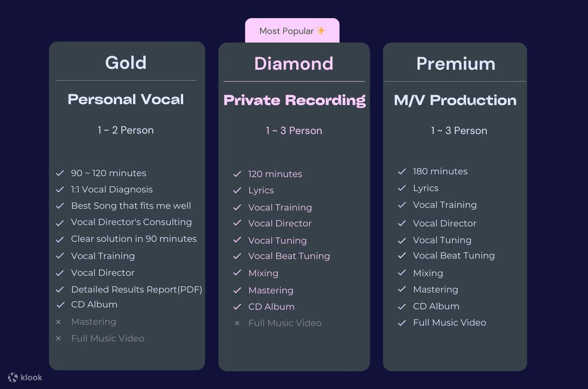The height and width of the screenshot is (389, 588).
Task: Click checkmark next to Premium's Full Music Video
Action: pos(401,323)
